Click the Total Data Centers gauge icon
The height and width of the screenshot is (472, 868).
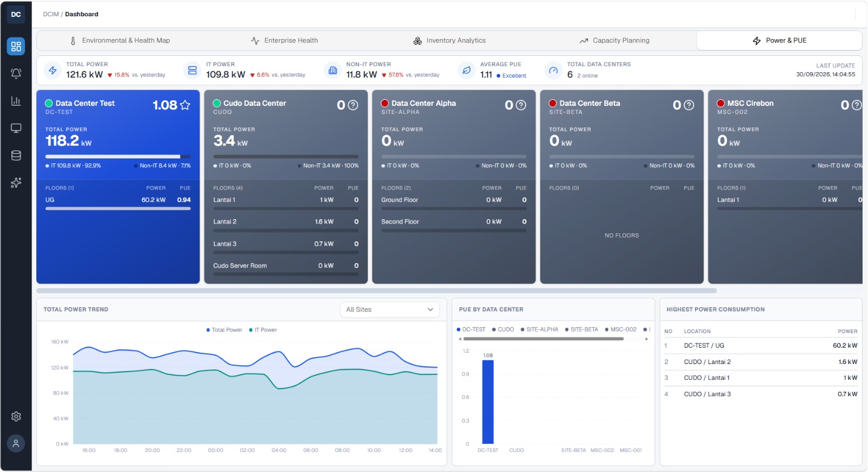(x=553, y=70)
